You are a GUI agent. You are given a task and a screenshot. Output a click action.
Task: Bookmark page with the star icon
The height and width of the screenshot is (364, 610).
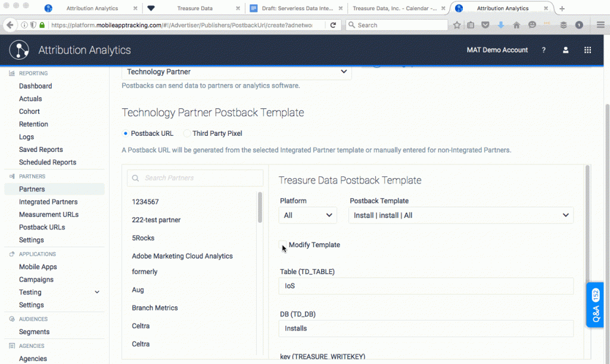457,25
